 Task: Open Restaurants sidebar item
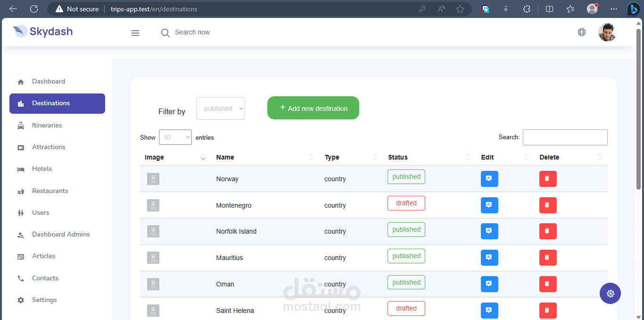[x=57, y=191]
